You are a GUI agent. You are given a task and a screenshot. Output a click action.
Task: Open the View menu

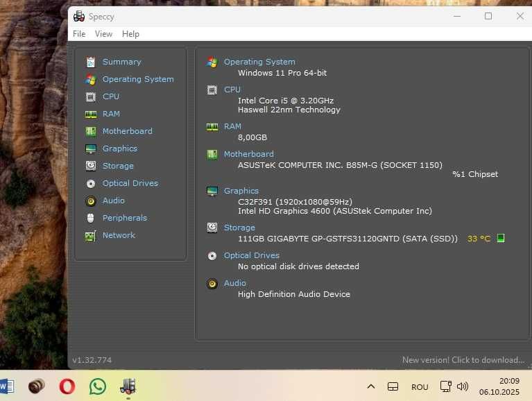point(103,34)
